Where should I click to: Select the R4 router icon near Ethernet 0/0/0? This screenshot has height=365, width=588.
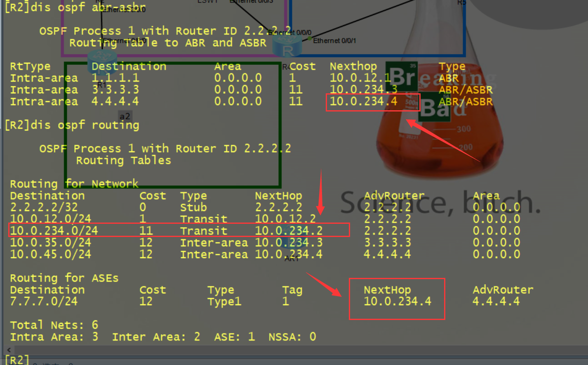coord(287,46)
